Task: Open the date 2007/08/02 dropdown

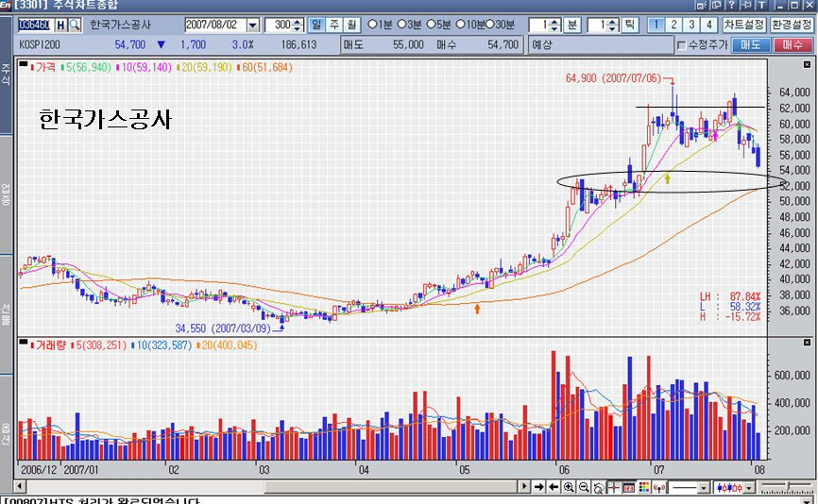Action: click(x=253, y=25)
